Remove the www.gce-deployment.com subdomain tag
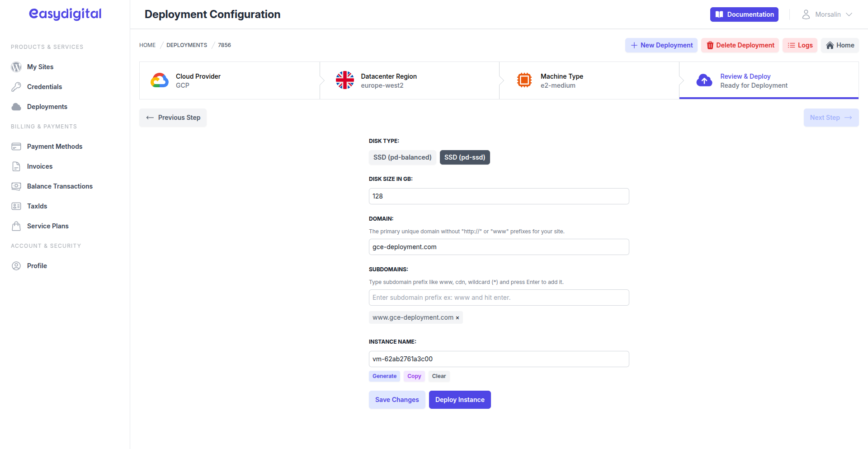The width and height of the screenshot is (868, 449). click(x=458, y=318)
